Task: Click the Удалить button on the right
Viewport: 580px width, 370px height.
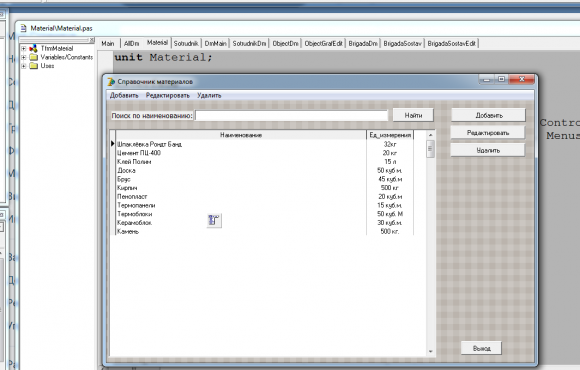Action: click(488, 150)
